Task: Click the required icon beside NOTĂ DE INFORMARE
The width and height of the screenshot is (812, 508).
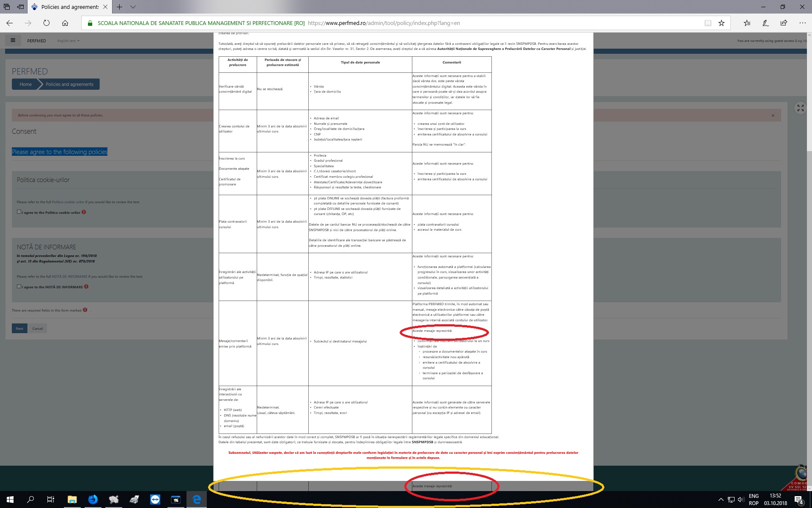Action: point(86,287)
